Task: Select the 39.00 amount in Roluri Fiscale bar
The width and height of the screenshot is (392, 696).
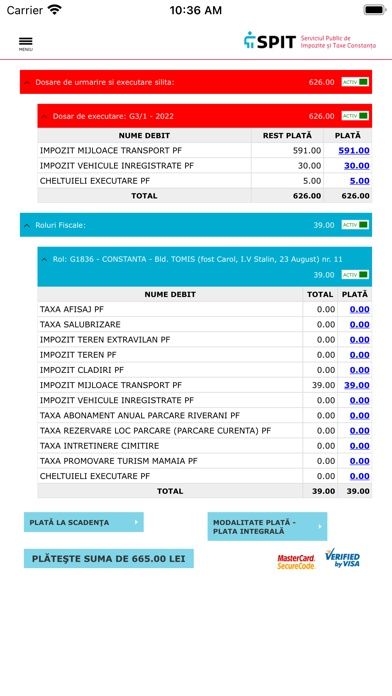Action: pyautogui.click(x=324, y=225)
